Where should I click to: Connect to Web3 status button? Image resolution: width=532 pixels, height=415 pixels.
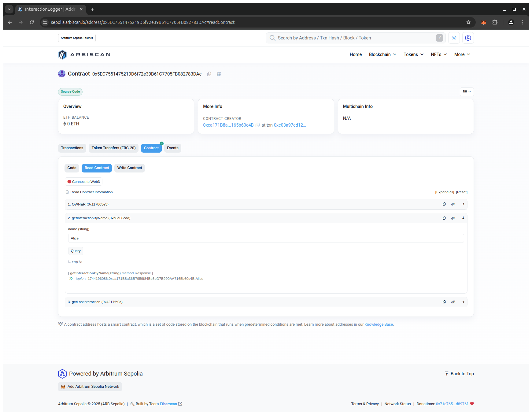tap(84, 182)
